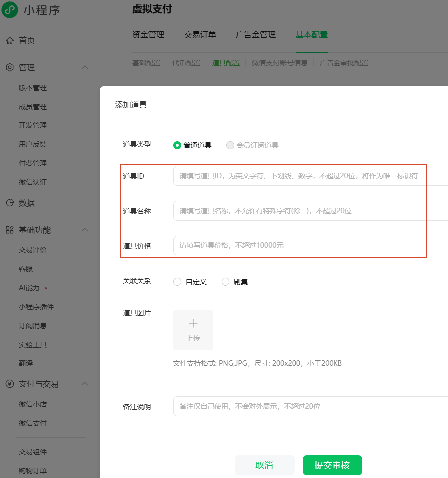Viewport: 448px width, 478px height.
Task: Open 实验工具 in the sidebar
Action: pos(33,345)
